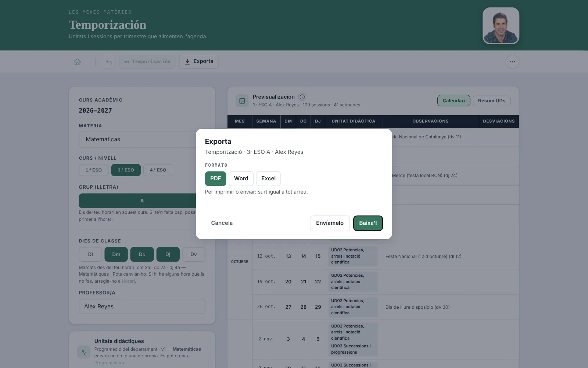Toggle the Dj class day
This screenshot has width=588, height=368.
tap(168, 254)
